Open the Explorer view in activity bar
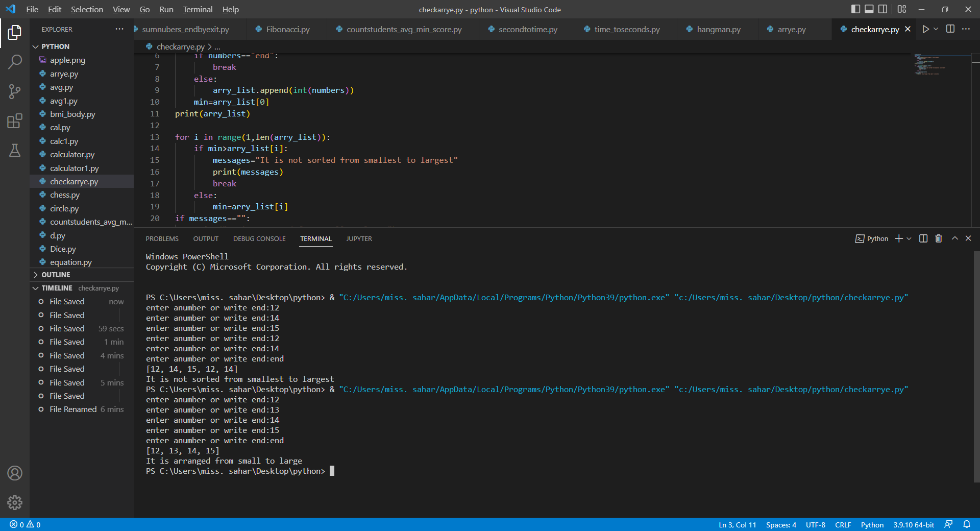This screenshot has width=980, height=531. (15, 33)
